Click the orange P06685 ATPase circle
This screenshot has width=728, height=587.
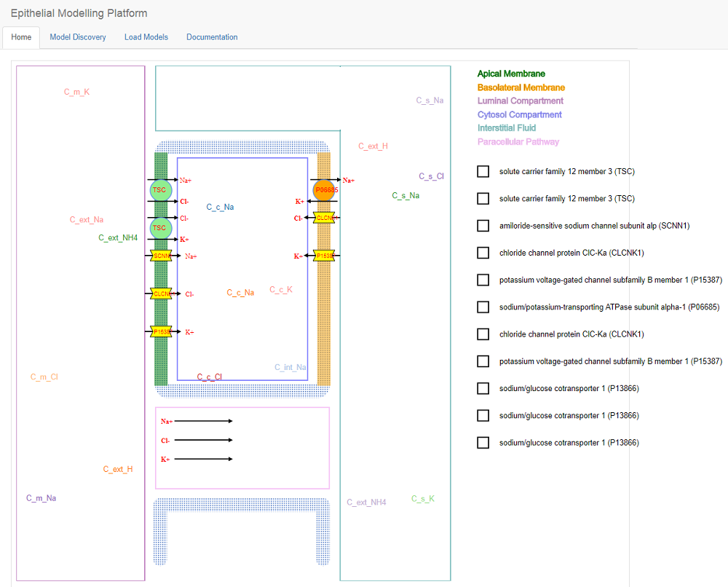click(324, 190)
